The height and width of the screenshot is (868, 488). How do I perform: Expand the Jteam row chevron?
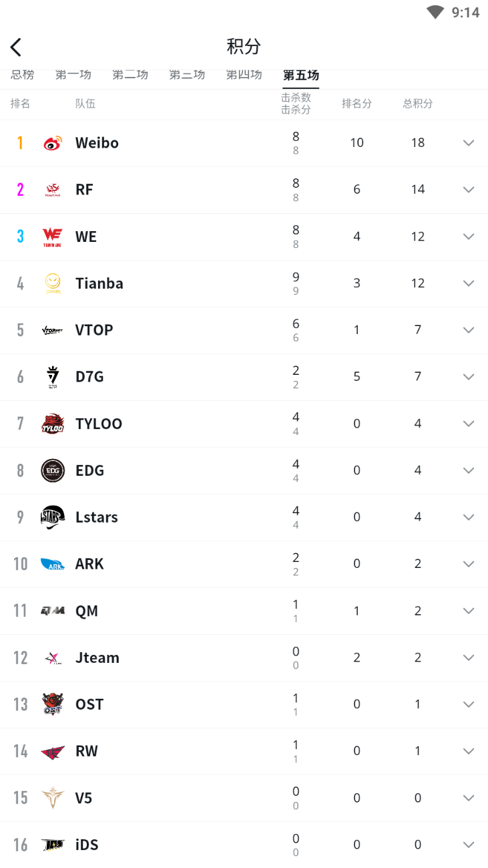click(469, 658)
